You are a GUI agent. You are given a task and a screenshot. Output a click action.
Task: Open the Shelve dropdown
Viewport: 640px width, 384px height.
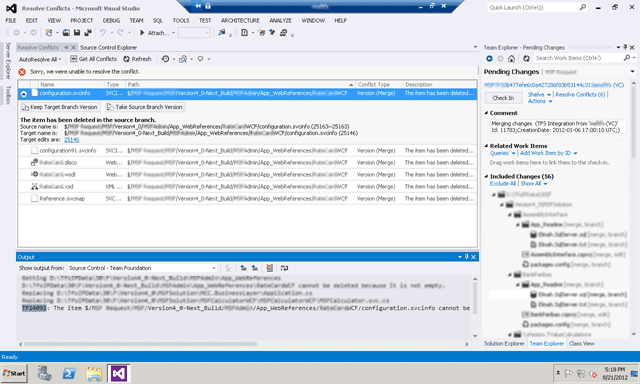pyautogui.click(x=539, y=94)
